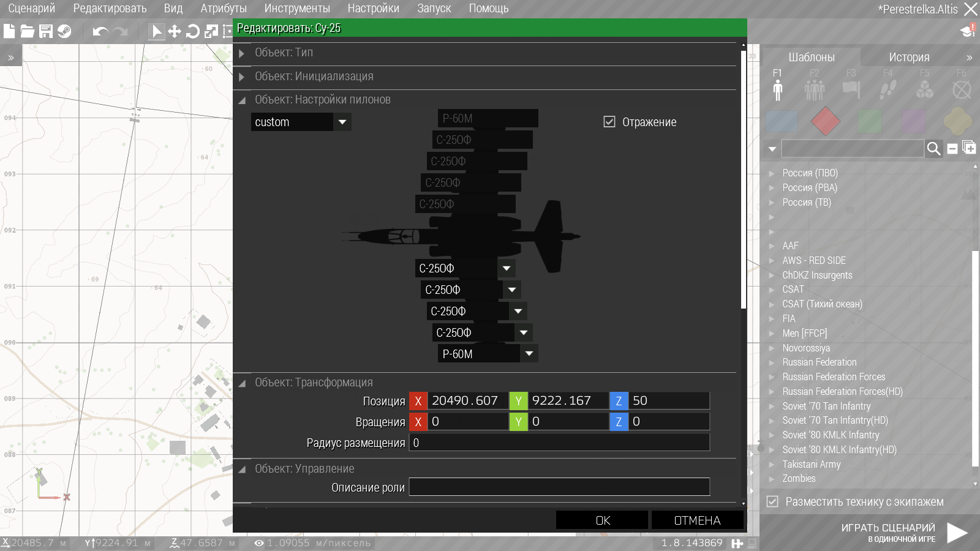
Task: Switch to the История tab
Action: click(x=909, y=57)
